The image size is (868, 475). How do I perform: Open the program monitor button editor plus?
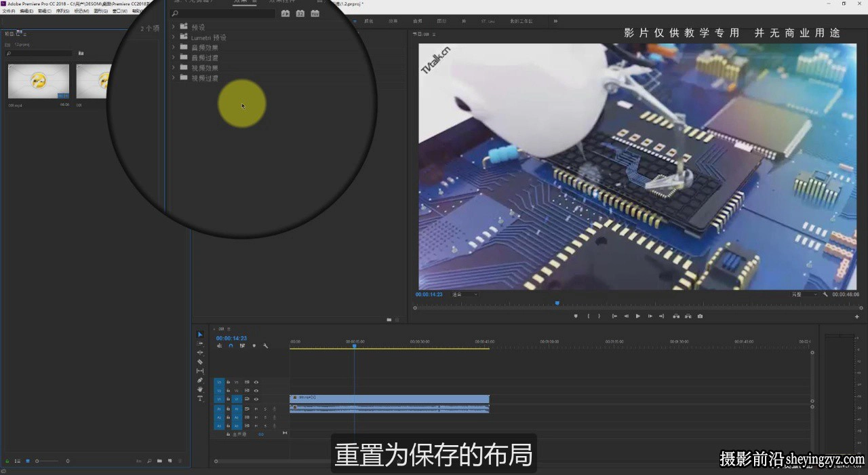857,316
